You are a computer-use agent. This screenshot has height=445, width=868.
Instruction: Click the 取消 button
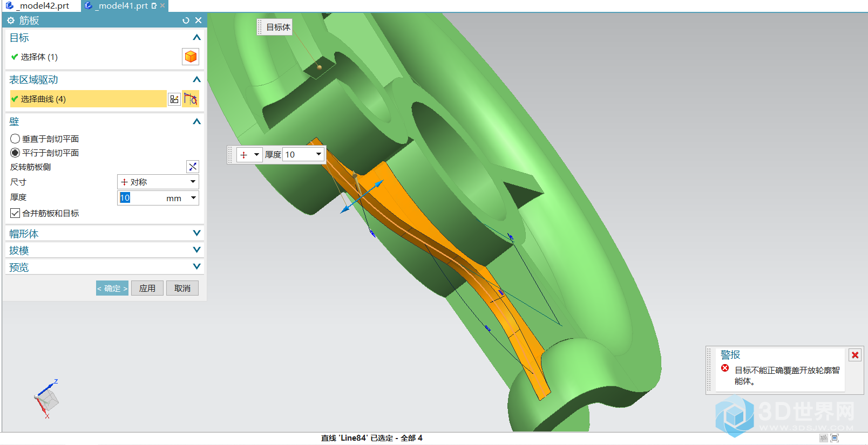182,289
